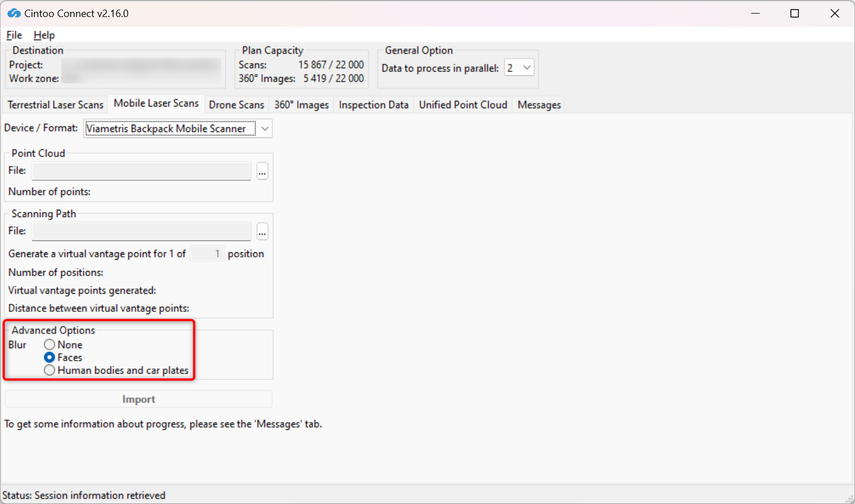Open the Drone Scans tab

tap(236, 105)
